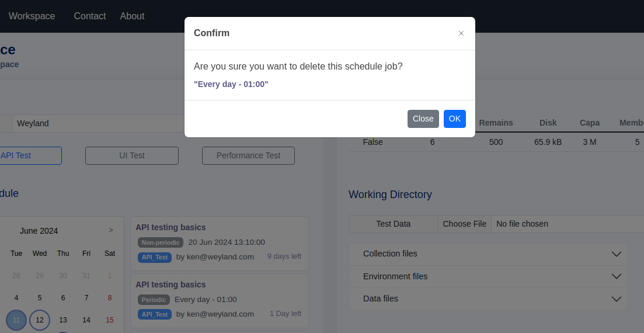This screenshot has width=644, height=333.
Task: Click the Weyland input field
Action: coord(99,123)
